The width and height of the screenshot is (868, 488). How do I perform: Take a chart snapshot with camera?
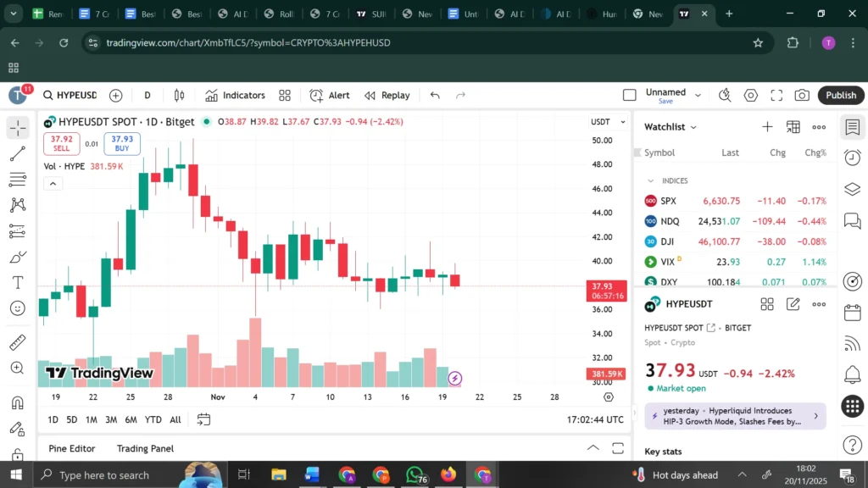coord(802,95)
